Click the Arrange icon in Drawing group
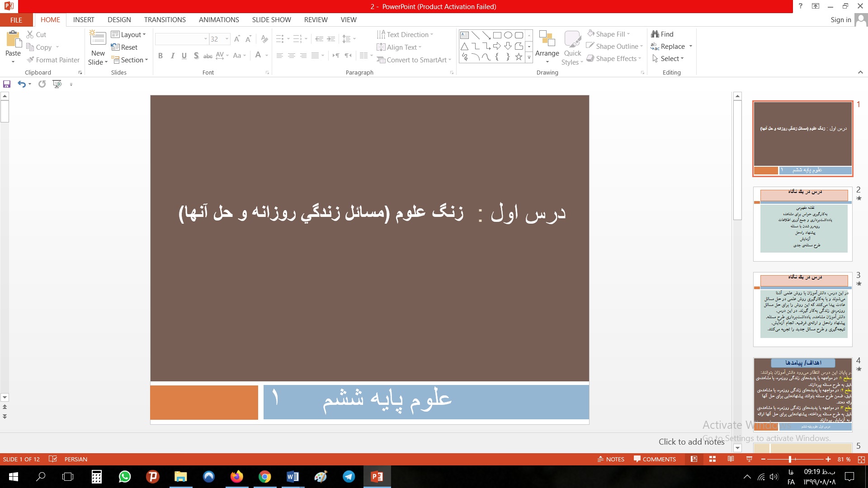The height and width of the screenshot is (488, 868). pyautogui.click(x=547, y=40)
